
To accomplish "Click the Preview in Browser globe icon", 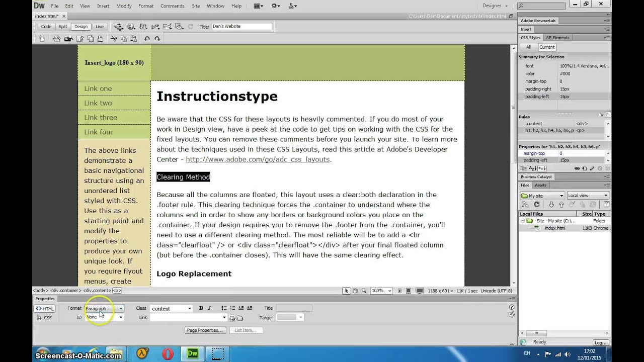I will [131, 27].
